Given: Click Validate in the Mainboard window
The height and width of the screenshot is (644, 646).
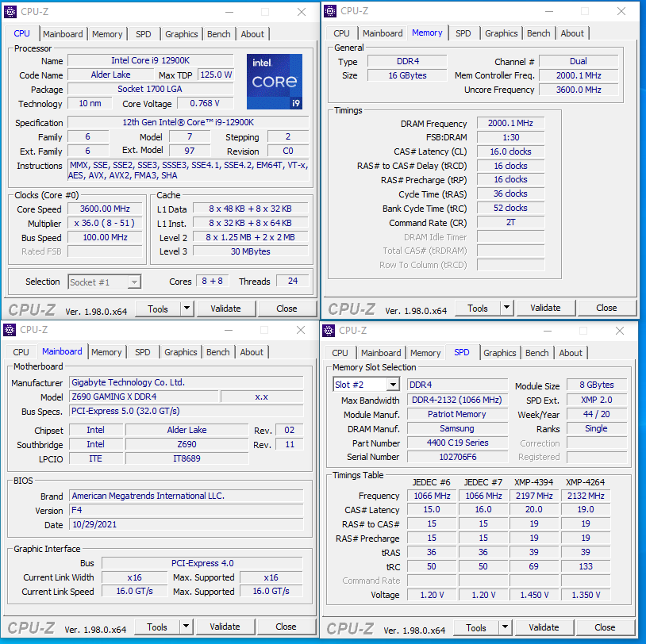Looking at the screenshot, I should (225, 627).
